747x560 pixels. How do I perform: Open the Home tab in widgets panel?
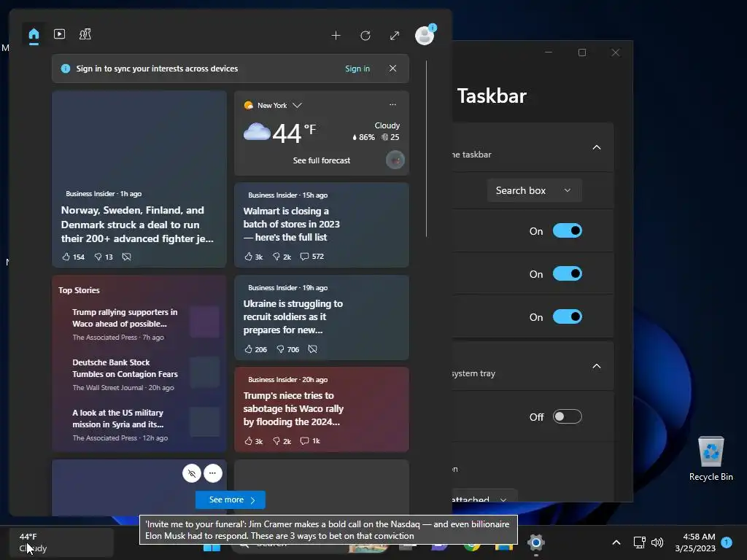[x=34, y=35]
